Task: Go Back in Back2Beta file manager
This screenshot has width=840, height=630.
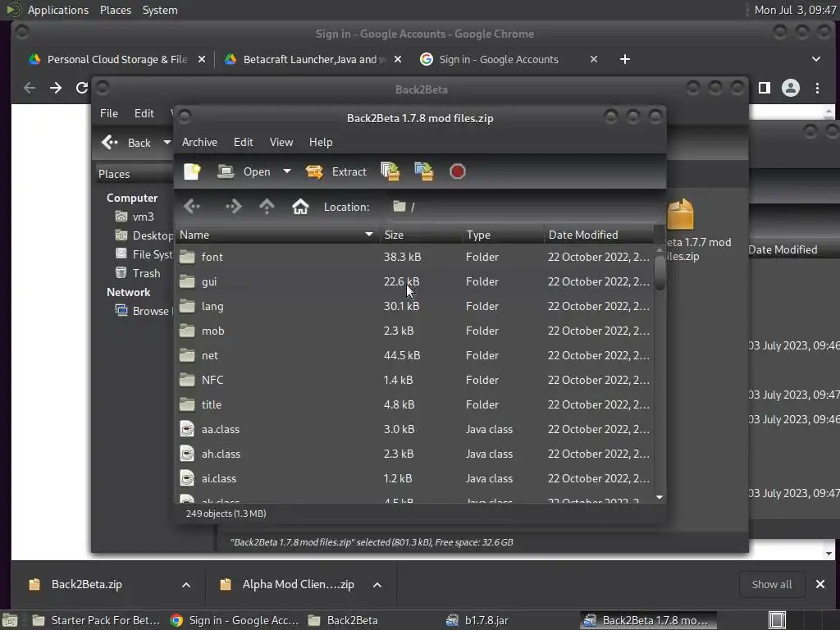Action: (x=126, y=143)
